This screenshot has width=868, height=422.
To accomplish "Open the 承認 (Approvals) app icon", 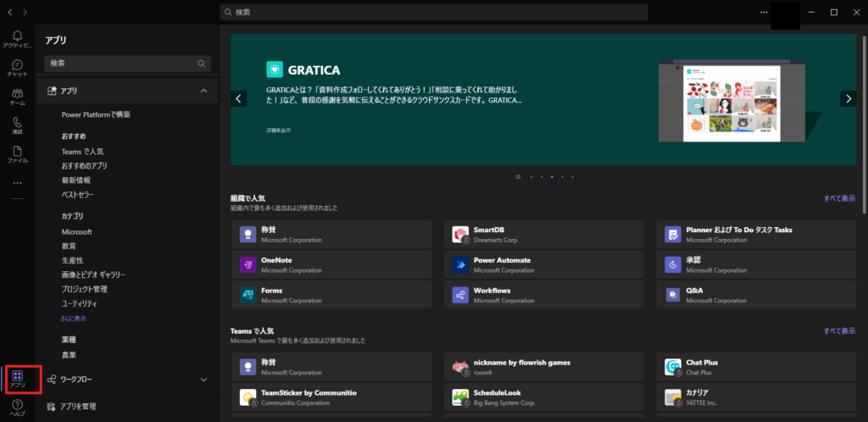I will [673, 265].
